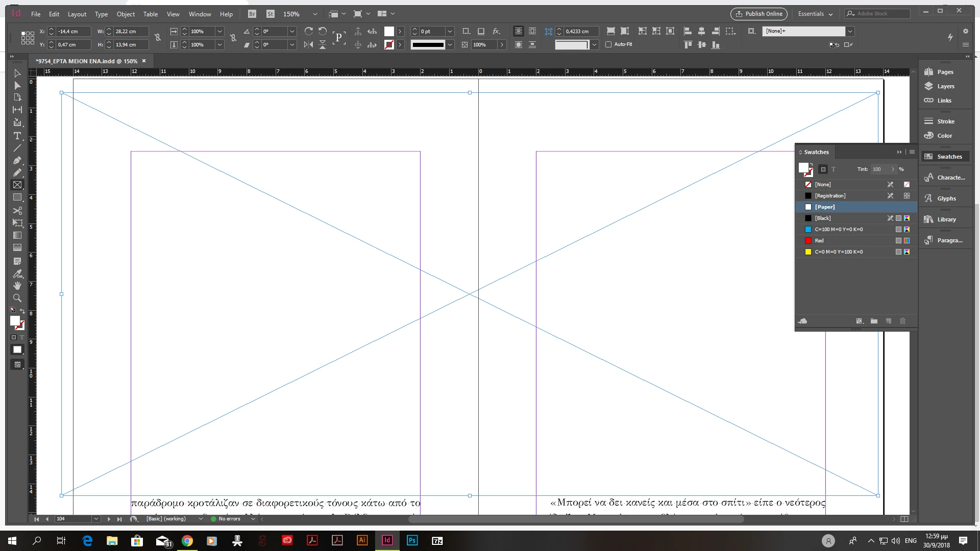Choose the Direct Selection tool
The height and width of the screenshot is (551, 980).
pyautogui.click(x=17, y=85)
